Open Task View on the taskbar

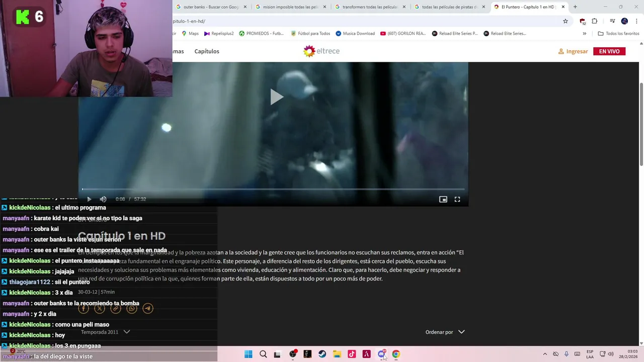(277, 354)
